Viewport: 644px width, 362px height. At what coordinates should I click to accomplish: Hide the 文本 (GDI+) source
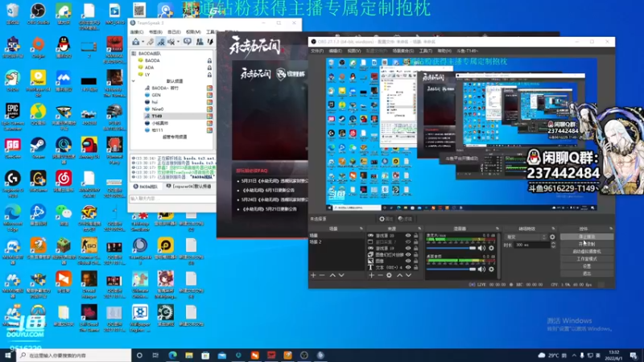point(408,267)
